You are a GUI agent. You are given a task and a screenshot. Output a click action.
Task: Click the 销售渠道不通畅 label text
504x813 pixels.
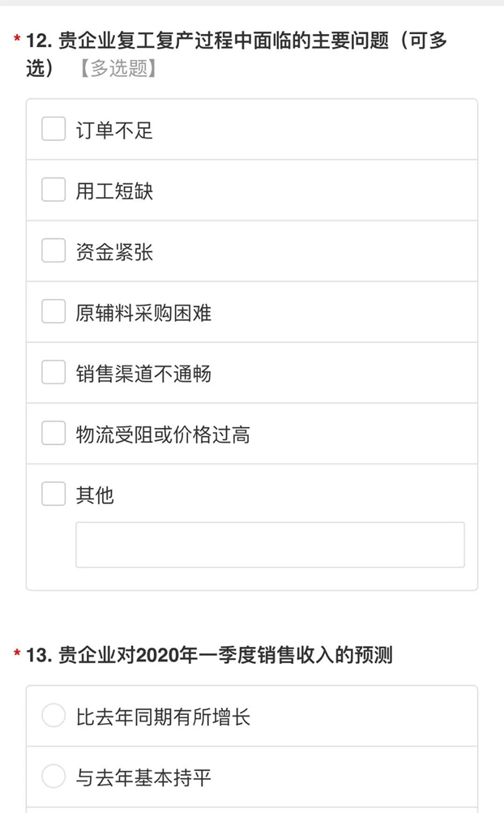click(x=143, y=374)
